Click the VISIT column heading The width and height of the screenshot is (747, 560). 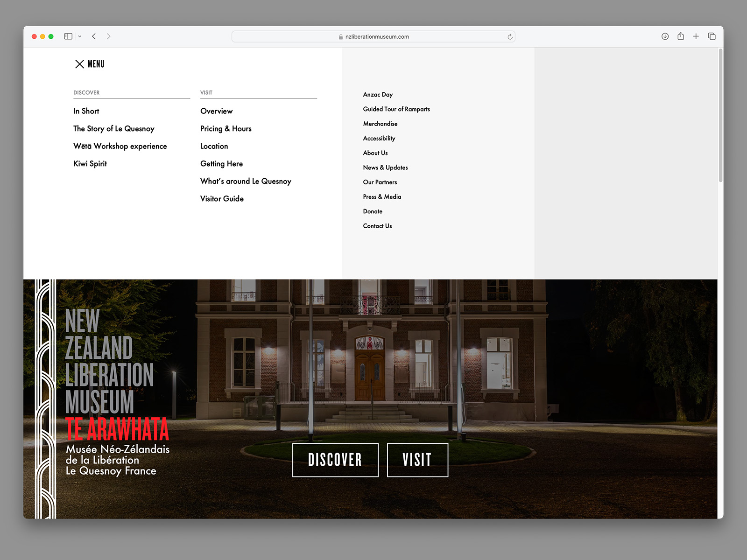[x=206, y=93]
